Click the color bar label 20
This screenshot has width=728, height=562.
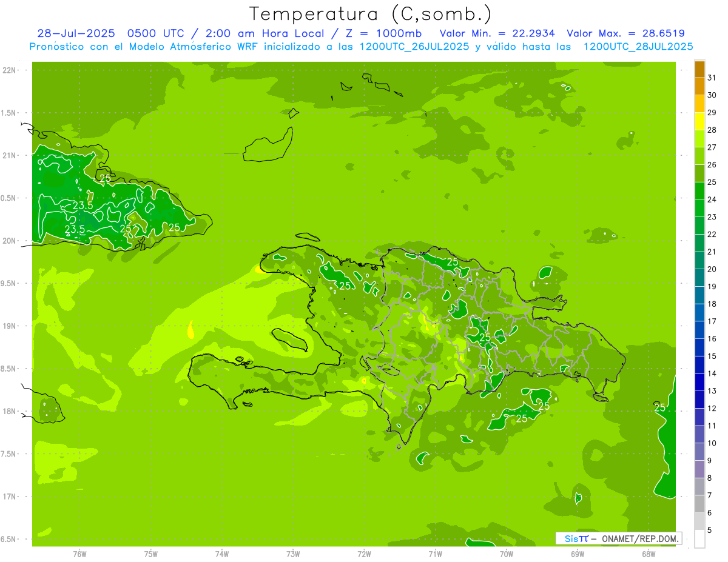click(712, 269)
